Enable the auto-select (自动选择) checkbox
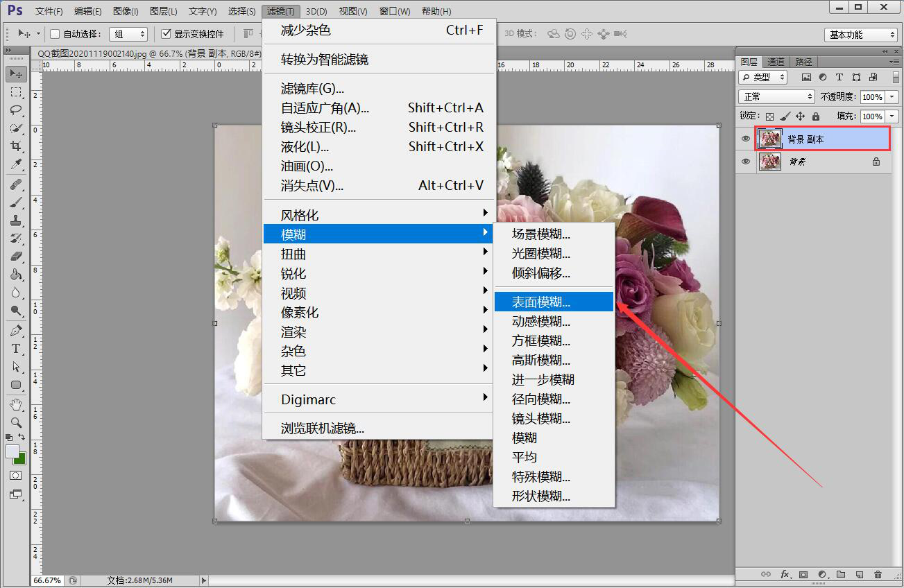Screen dimensions: 904x588 (56, 34)
